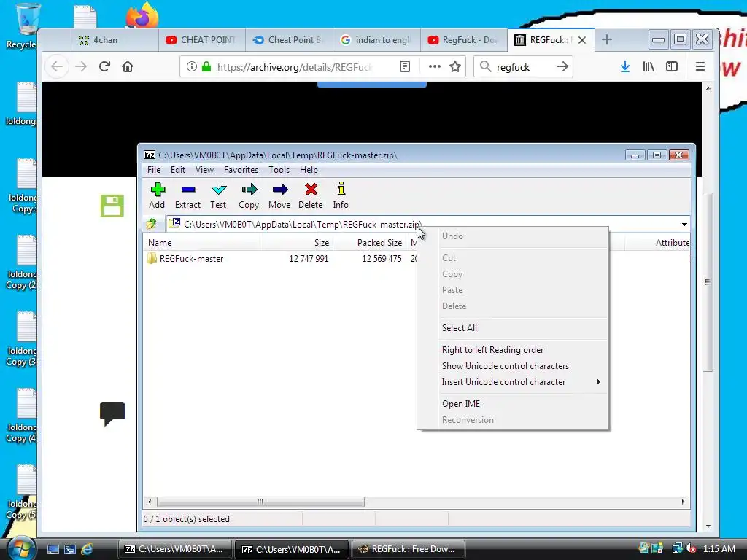Open Firefox library icon
Viewport: 747px width, 560px height.
[x=649, y=66]
